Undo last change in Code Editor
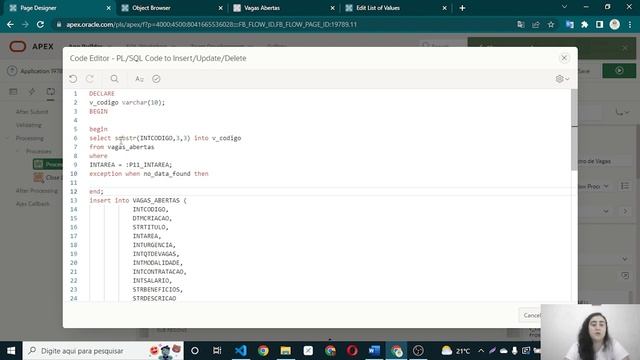This screenshot has height=360, width=640. pos(73,79)
